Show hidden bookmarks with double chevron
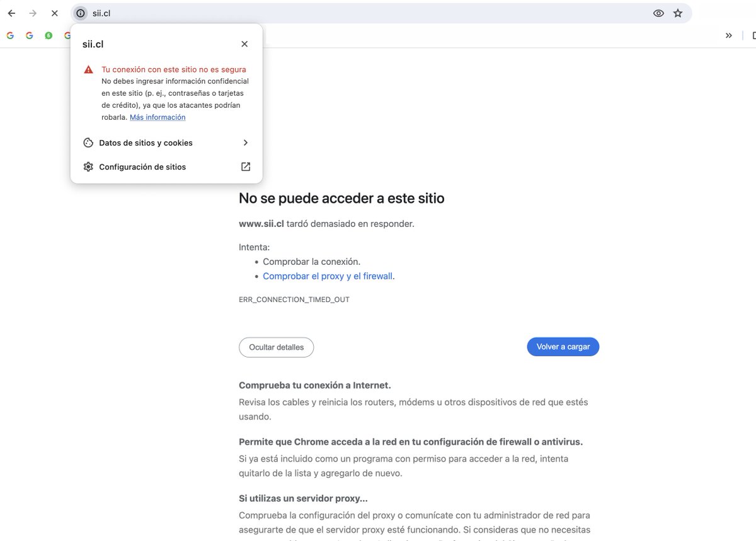The height and width of the screenshot is (541, 756). (729, 36)
